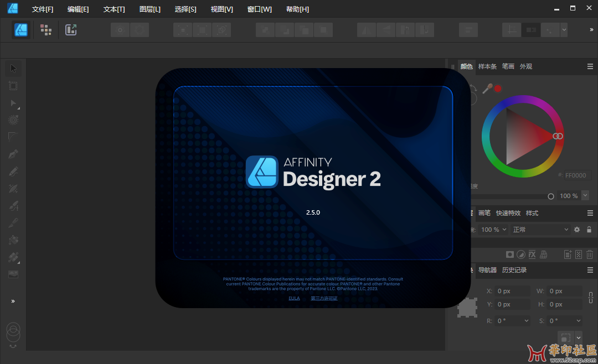Open color opacity 100 % dropdown arrow

(585, 195)
